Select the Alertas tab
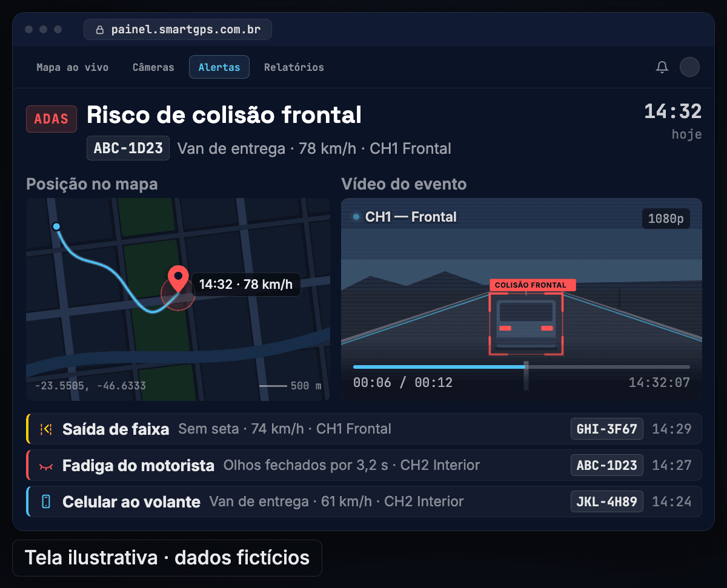The width and height of the screenshot is (727, 588). (x=219, y=67)
